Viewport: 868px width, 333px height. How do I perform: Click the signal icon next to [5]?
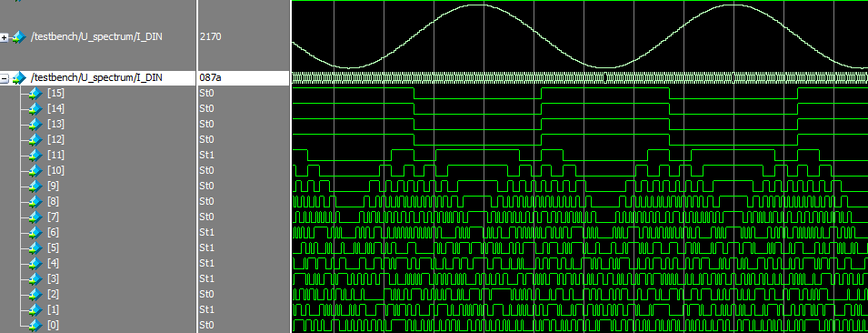pos(36,247)
